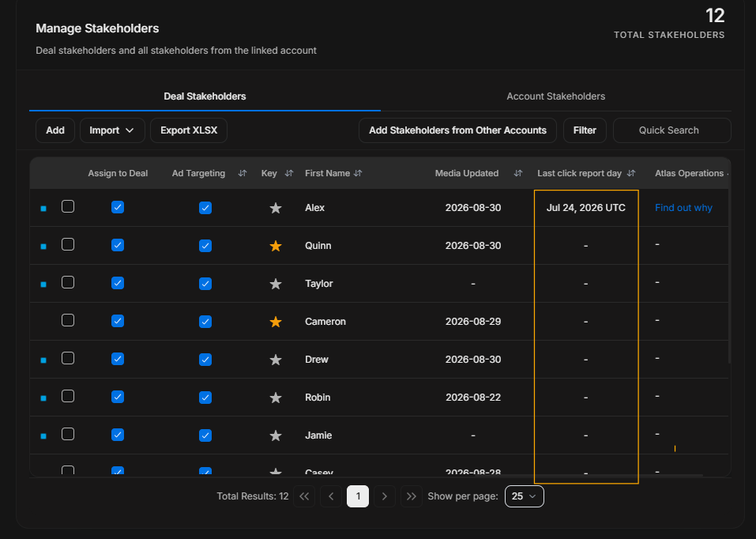Open the Find out why link

pyautogui.click(x=683, y=208)
